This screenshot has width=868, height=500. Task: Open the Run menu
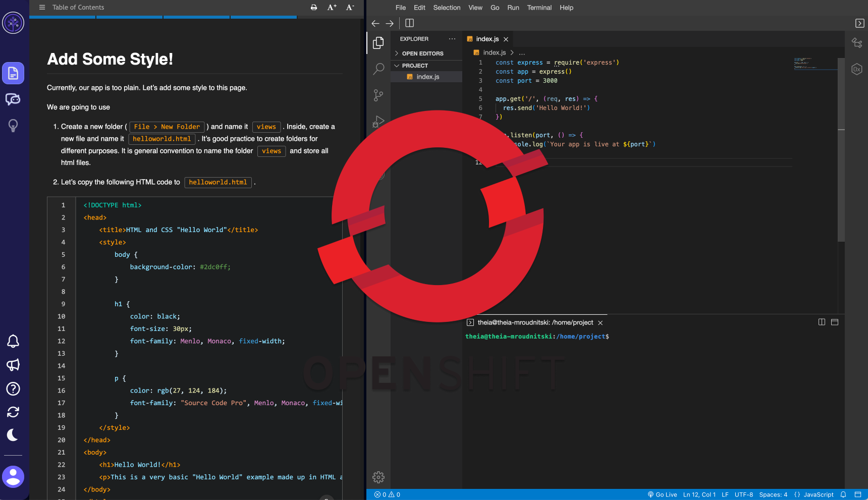tap(513, 8)
